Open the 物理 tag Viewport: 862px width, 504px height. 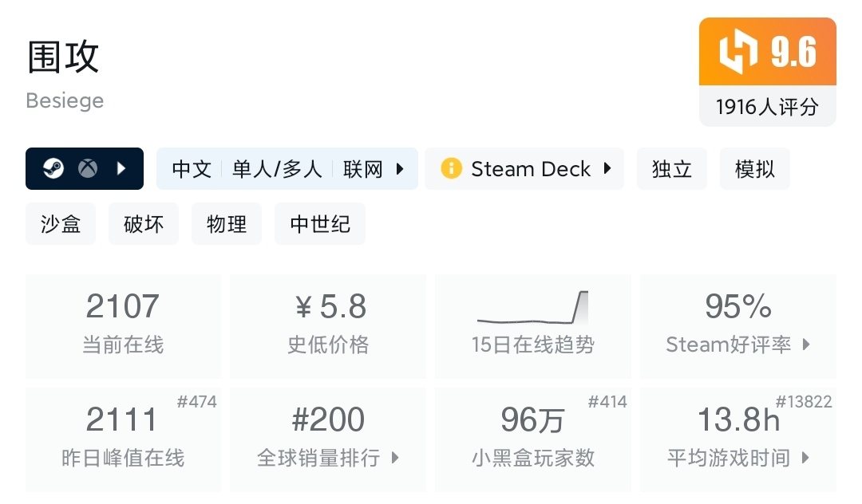(x=227, y=224)
